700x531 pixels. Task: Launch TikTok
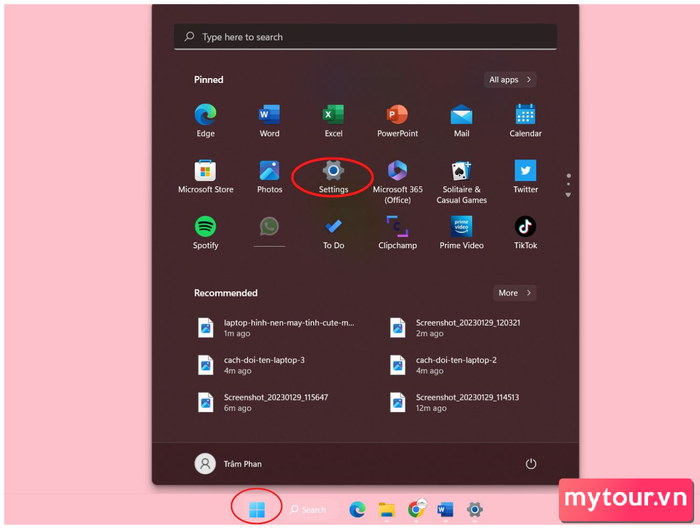pyautogui.click(x=525, y=232)
